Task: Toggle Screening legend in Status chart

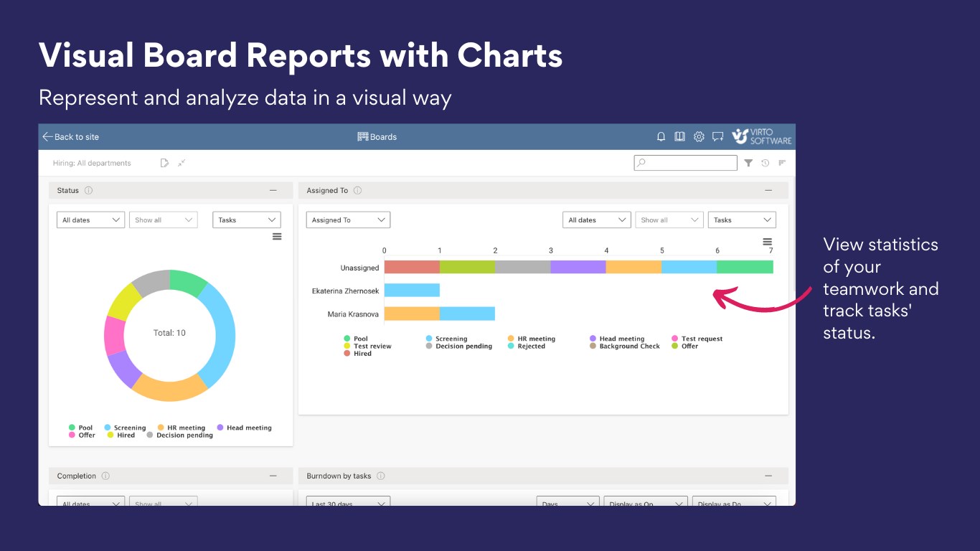Action: pos(125,428)
